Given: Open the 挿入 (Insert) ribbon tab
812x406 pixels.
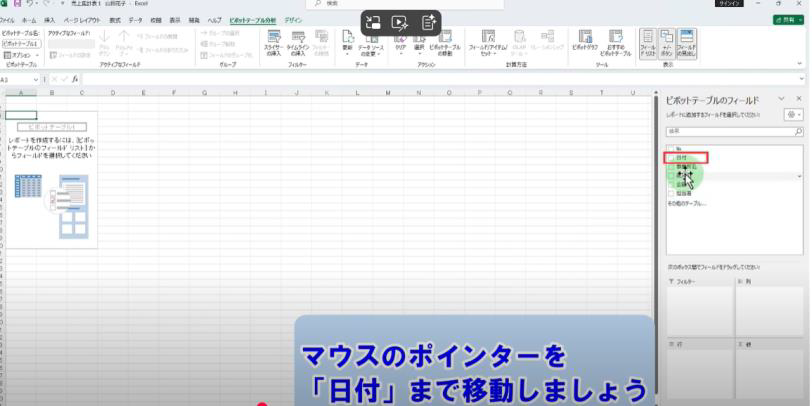Looking at the screenshot, I should click(49, 20).
